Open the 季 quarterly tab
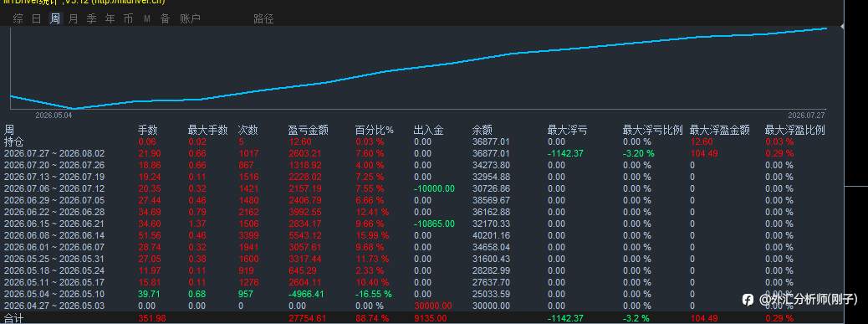 [x=91, y=18]
